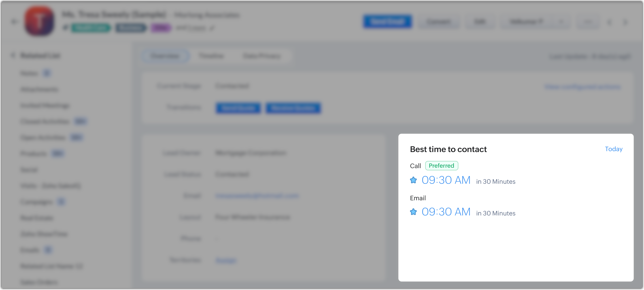Click the star icon beside Email time

pos(414,212)
